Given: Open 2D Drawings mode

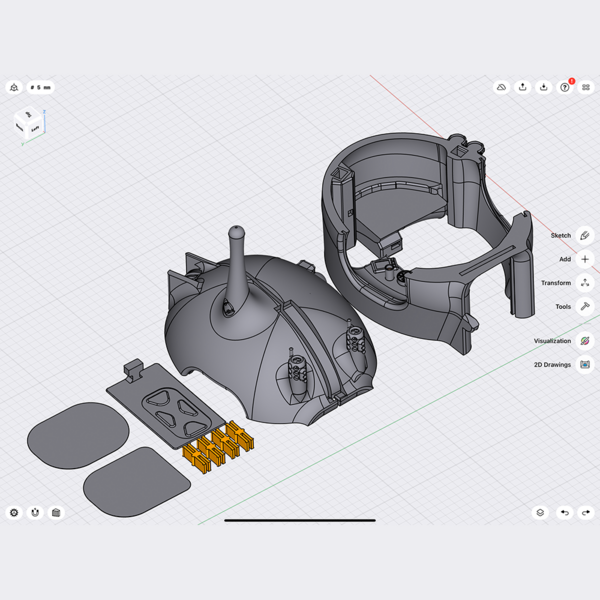Looking at the screenshot, I should pos(553,364).
